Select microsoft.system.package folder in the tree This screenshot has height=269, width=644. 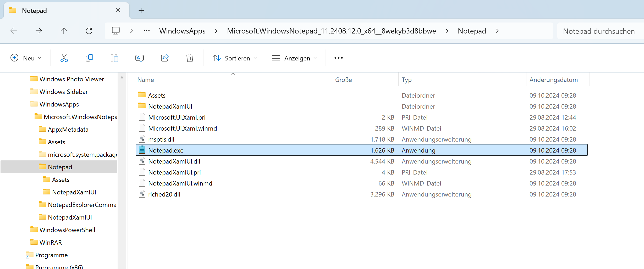point(82,154)
